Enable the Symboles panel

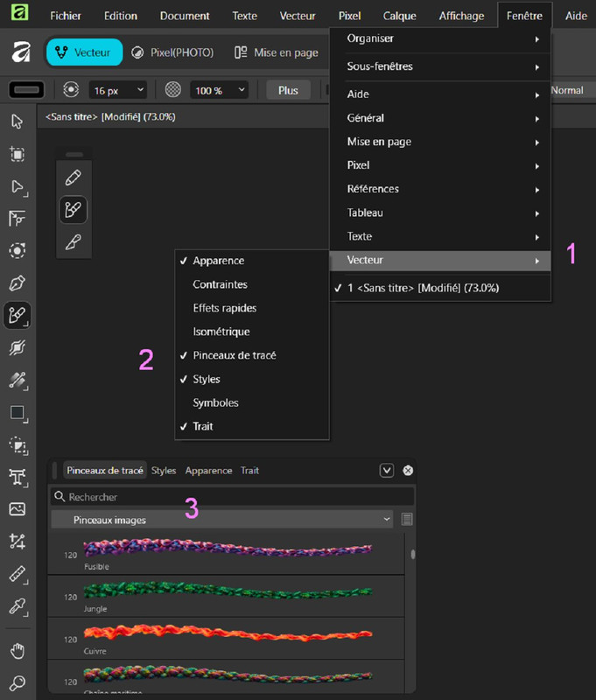(252, 402)
